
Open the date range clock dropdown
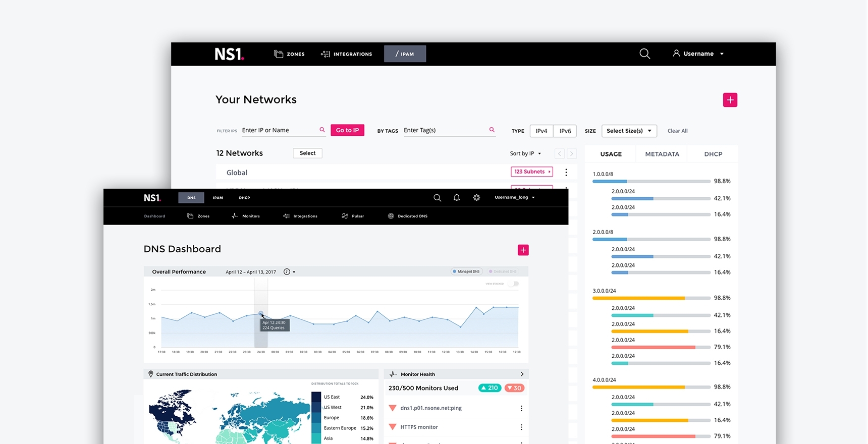point(289,272)
